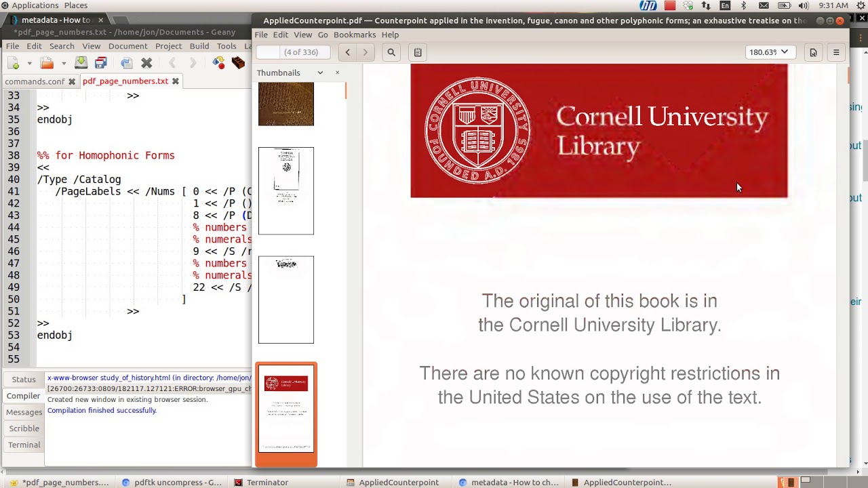The height and width of the screenshot is (488, 868).
Task: Close the pdf_page_numbers.txt tab
Action: (x=175, y=81)
